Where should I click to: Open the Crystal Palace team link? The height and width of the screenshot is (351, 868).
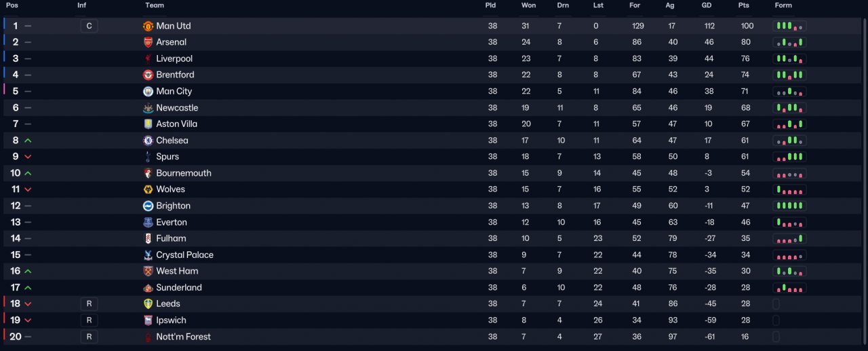point(184,255)
